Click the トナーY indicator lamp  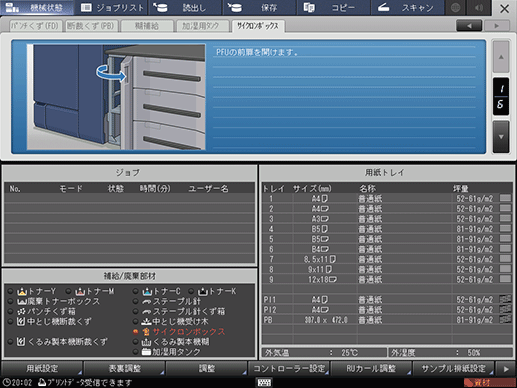tap(10, 291)
